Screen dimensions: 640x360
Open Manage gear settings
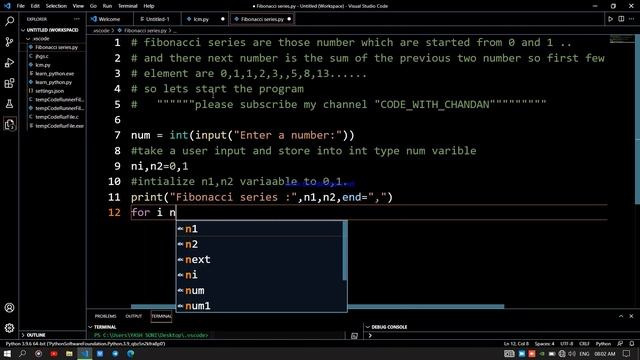[x=9, y=328]
